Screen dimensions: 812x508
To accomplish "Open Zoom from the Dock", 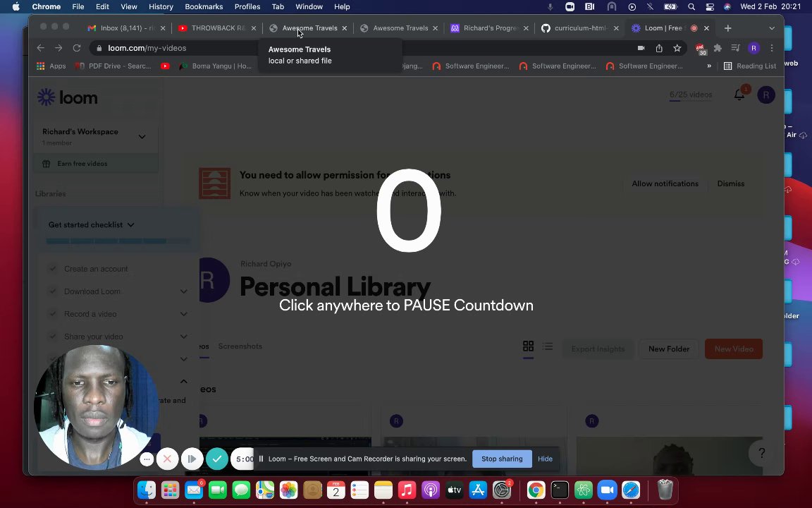I will pyautogui.click(x=607, y=490).
